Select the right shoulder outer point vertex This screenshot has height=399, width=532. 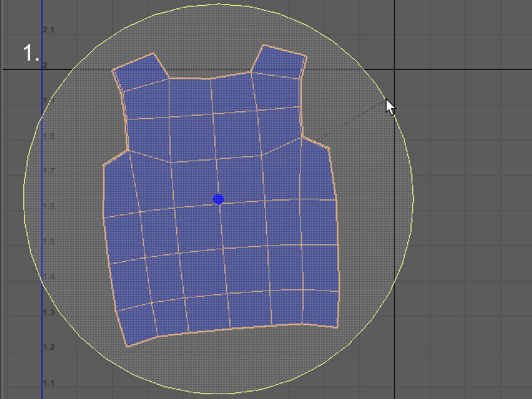click(329, 148)
